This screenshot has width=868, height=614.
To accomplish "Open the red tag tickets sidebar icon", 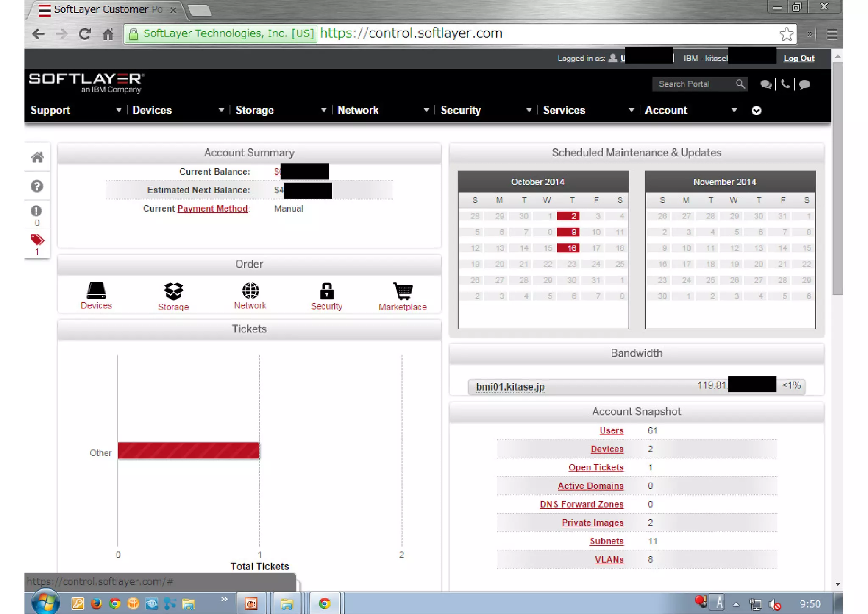I will (37, 240).
